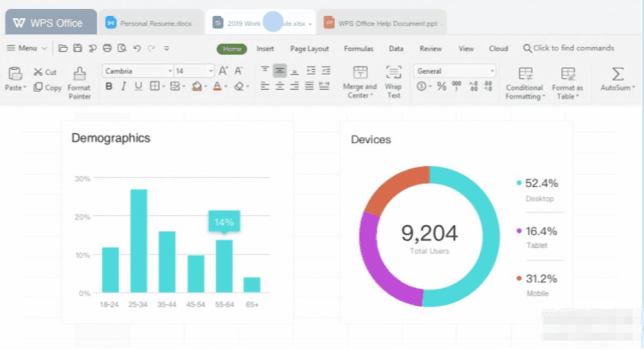
Task: Increase decimal places
Action: pos(474,86)
